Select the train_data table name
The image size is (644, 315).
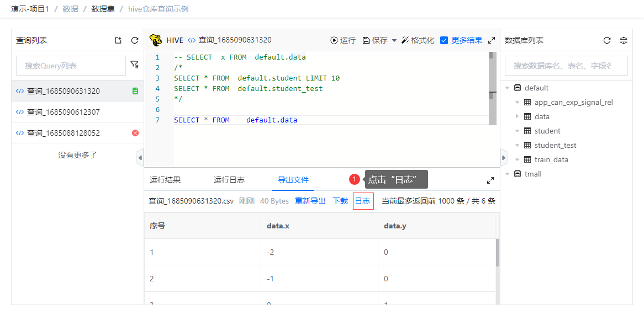pos(551,159)
